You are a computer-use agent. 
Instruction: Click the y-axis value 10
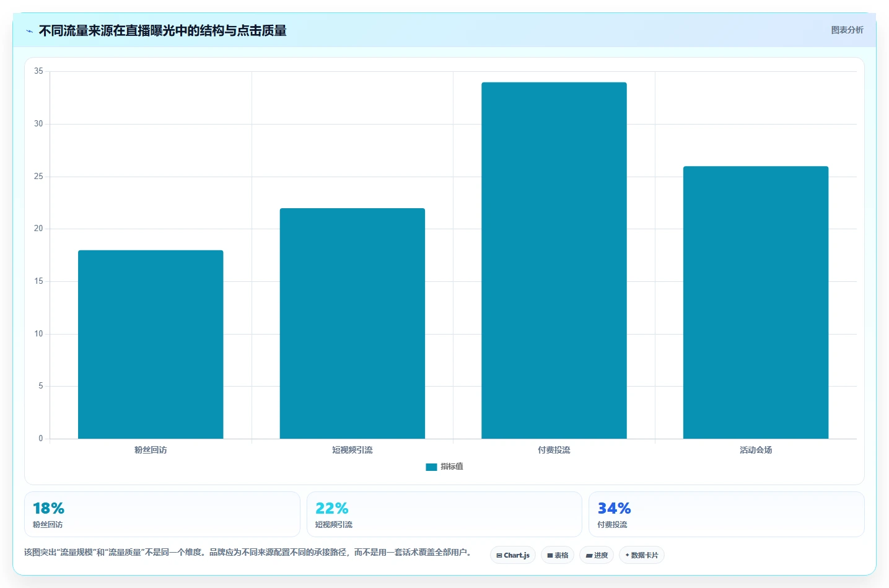38,334
